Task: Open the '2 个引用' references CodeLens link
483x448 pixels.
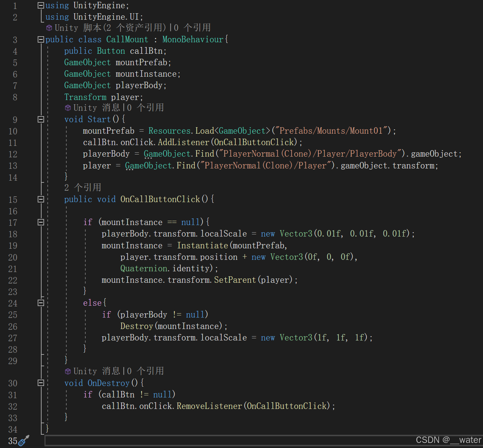Action: (83, 187)
